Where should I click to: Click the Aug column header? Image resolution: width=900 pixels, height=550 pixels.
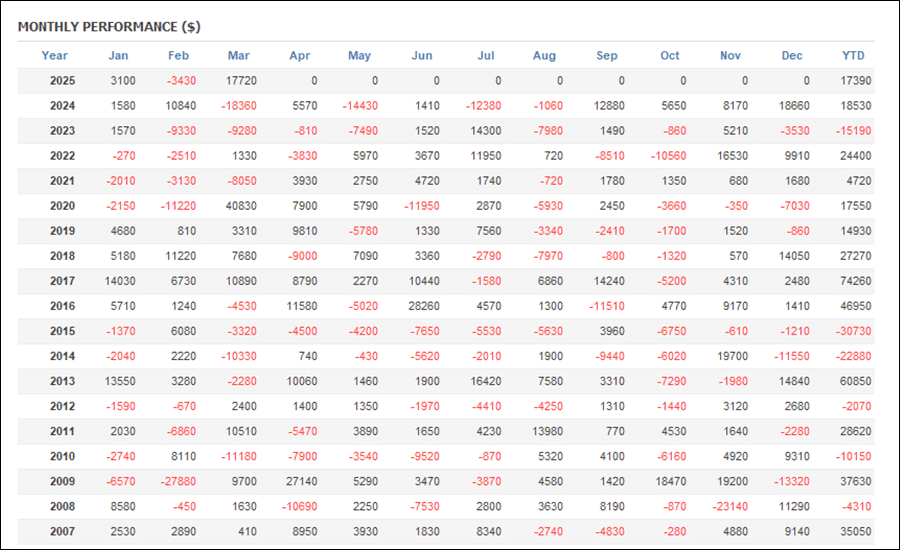point(544,56)
